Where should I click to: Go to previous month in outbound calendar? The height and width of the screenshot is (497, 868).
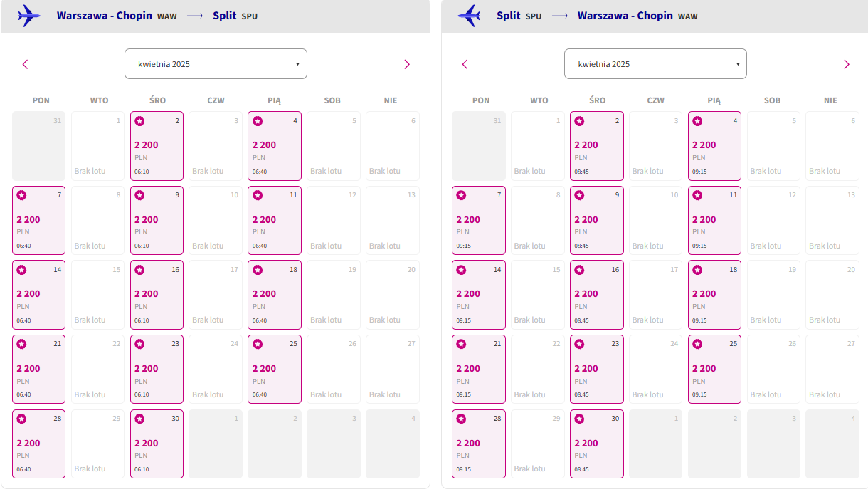(26, 64)
